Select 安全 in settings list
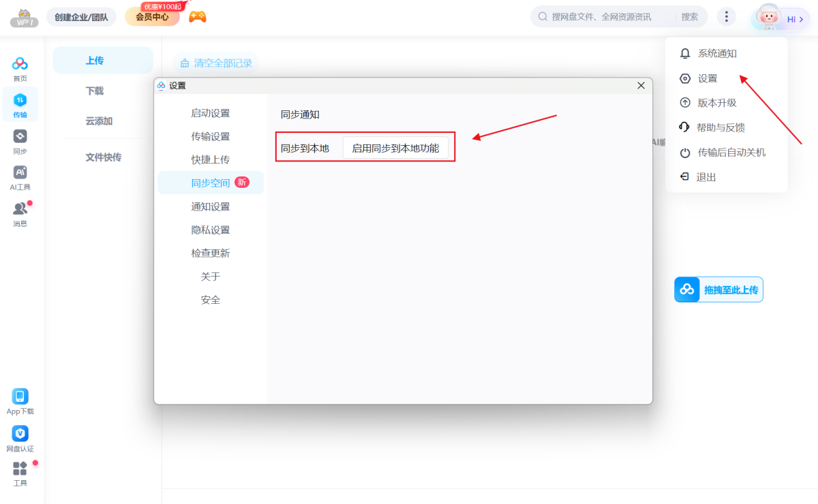This screenshot has height=504, width=818. [211, 300]
